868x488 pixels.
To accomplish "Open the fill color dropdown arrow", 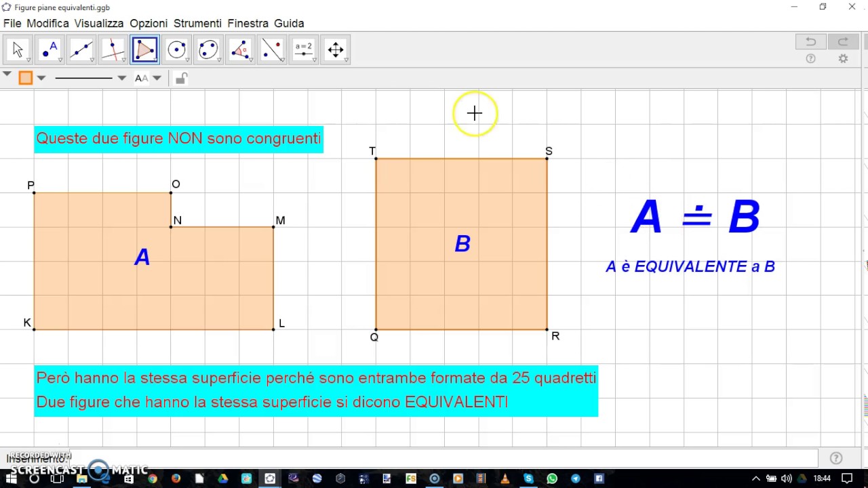I will pos(41,78).
